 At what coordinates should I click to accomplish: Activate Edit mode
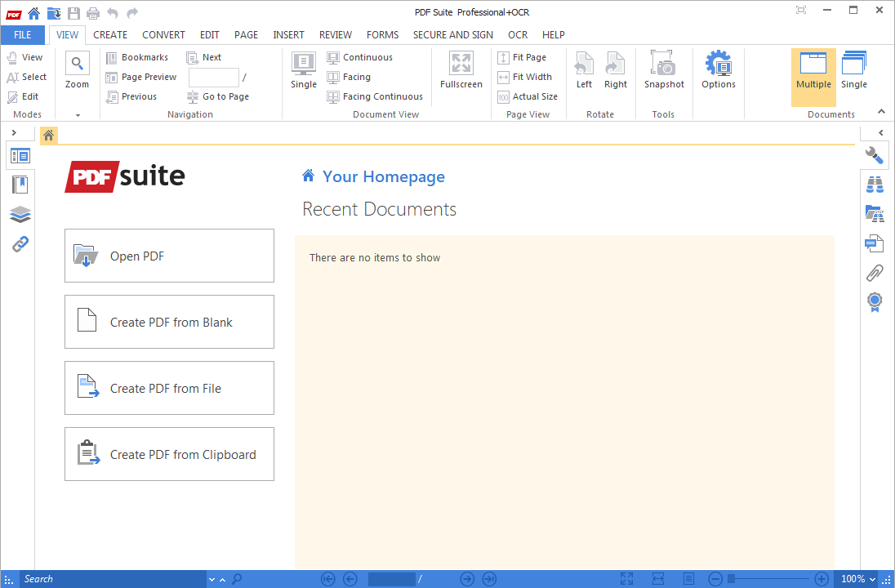pos(23,96)
